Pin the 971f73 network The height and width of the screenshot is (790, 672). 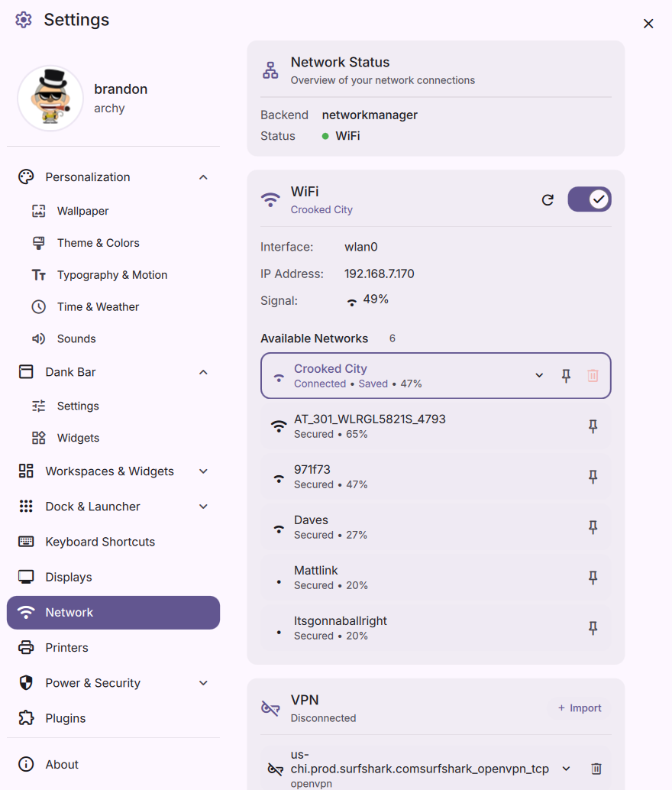(x=593, y=477)
